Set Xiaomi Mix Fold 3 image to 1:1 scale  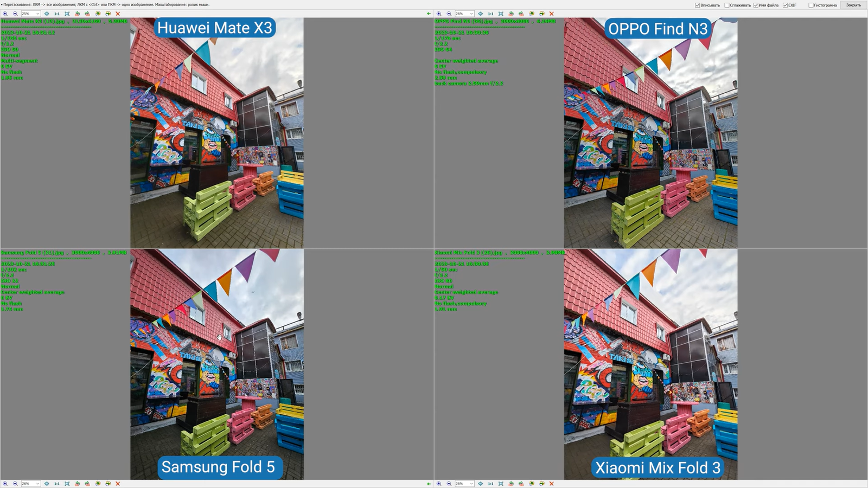[x=491, y=484]
